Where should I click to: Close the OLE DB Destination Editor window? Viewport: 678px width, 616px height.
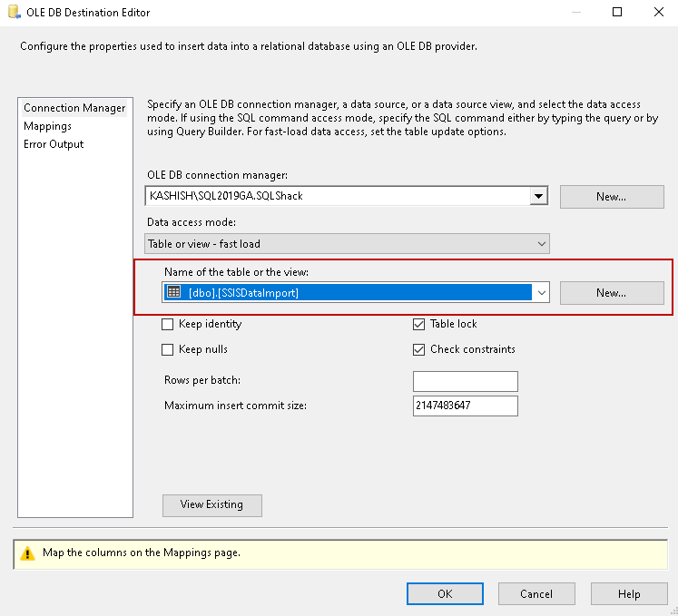pyautogui.click(x=658, y=13)
